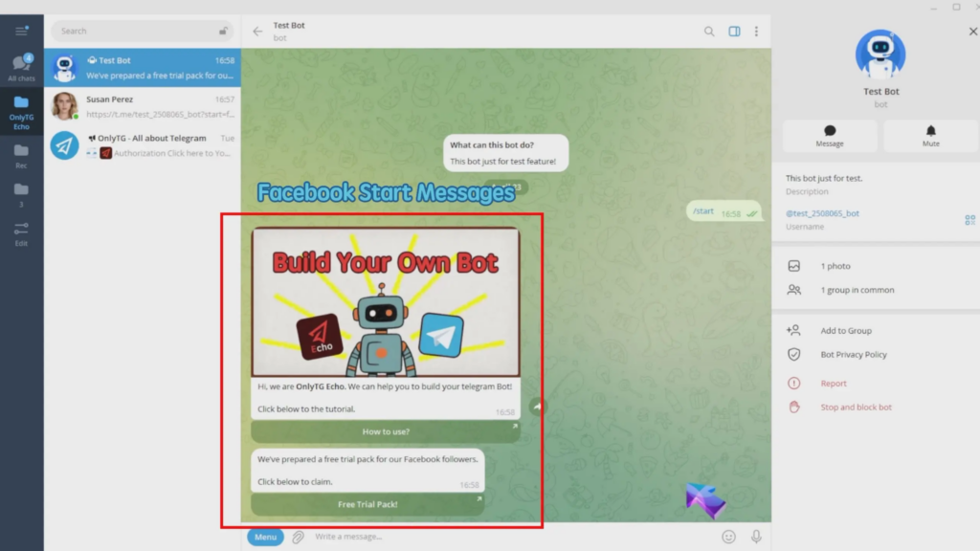Image resolution: width=980 pixels, height=551 pixels.
Task: Click the back arrow to leave the chat
Action: 256,30
